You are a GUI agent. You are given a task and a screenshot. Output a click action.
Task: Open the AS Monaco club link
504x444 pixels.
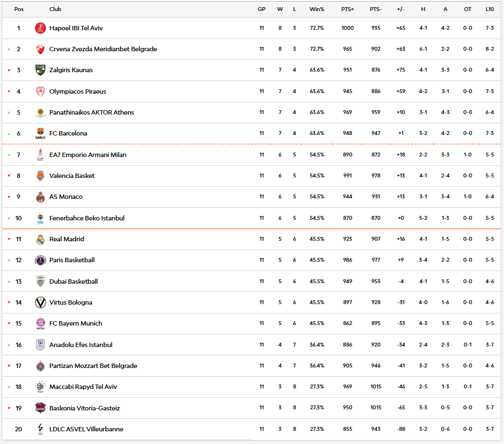pyautogui.click(x=66, y=197)
